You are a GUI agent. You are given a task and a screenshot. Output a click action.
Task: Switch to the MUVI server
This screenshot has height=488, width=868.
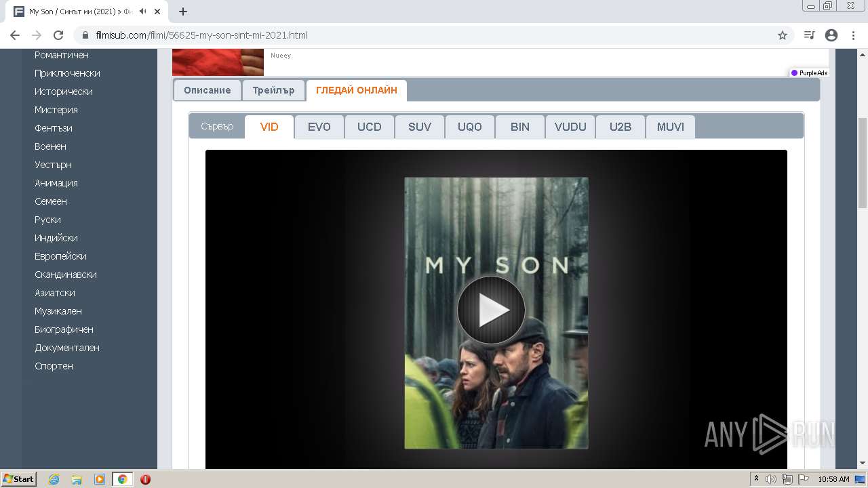(671, 127)
